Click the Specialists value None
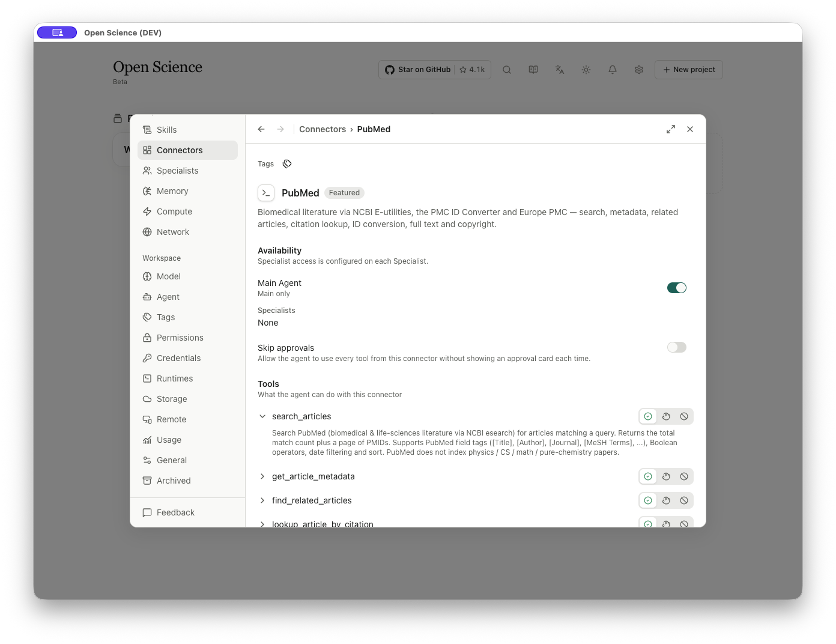Image resolution: width=836 pixels, height=644 pixels. (x=268, y=323)
